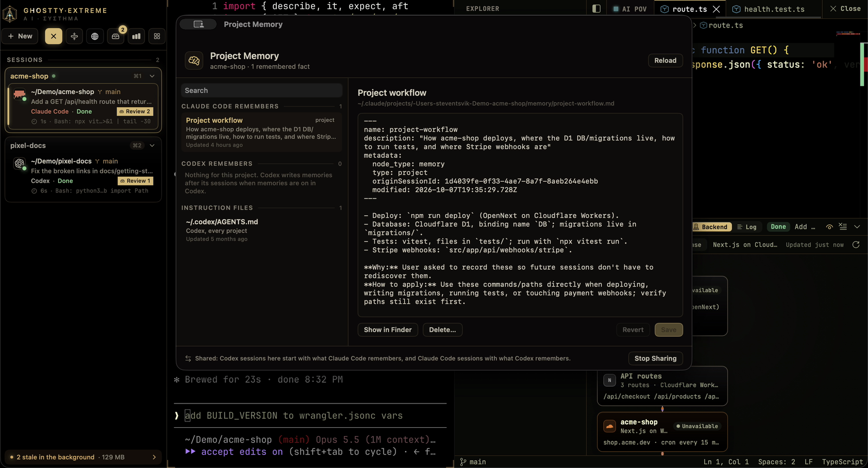
Task: Click the Review 1 badge for pixel-docs
Action: pos(136,181)
